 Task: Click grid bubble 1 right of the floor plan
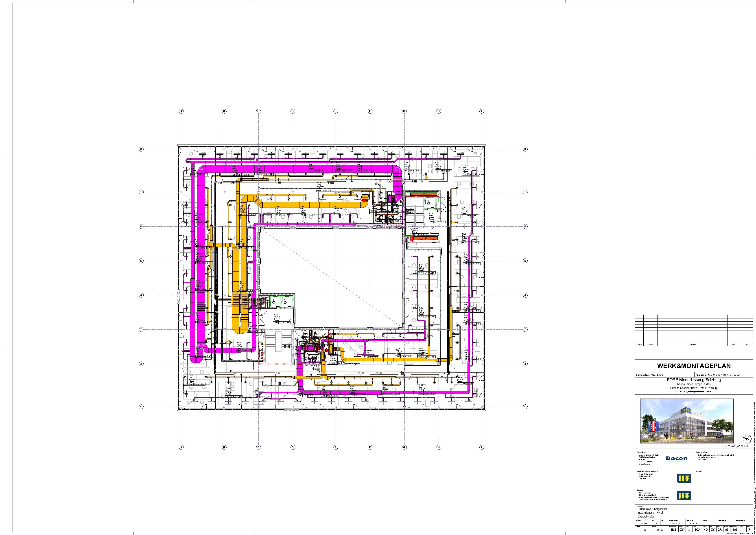[525, 407]
